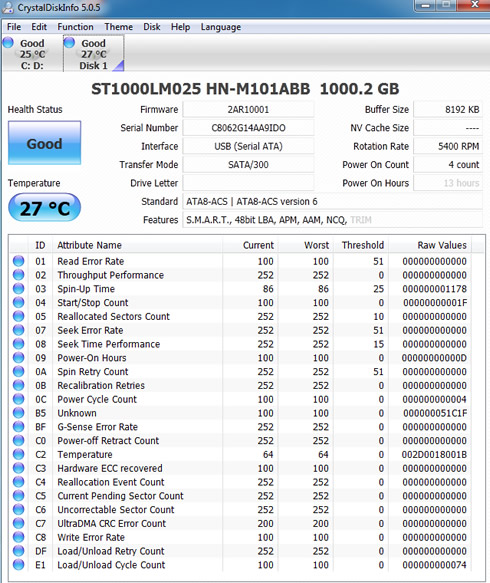Click the Raw Values column header
The image size is (490, 583).
pos(430,245)
